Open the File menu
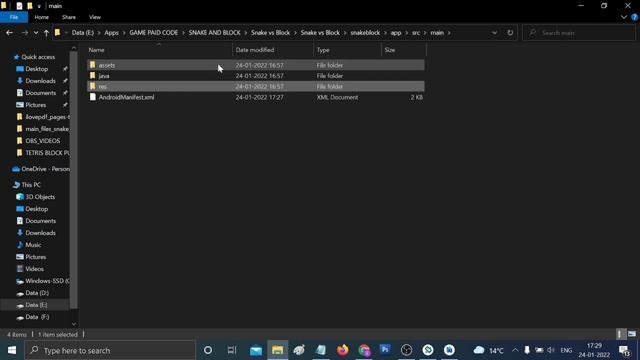This screenshot has width=640, height=360. 14,17
